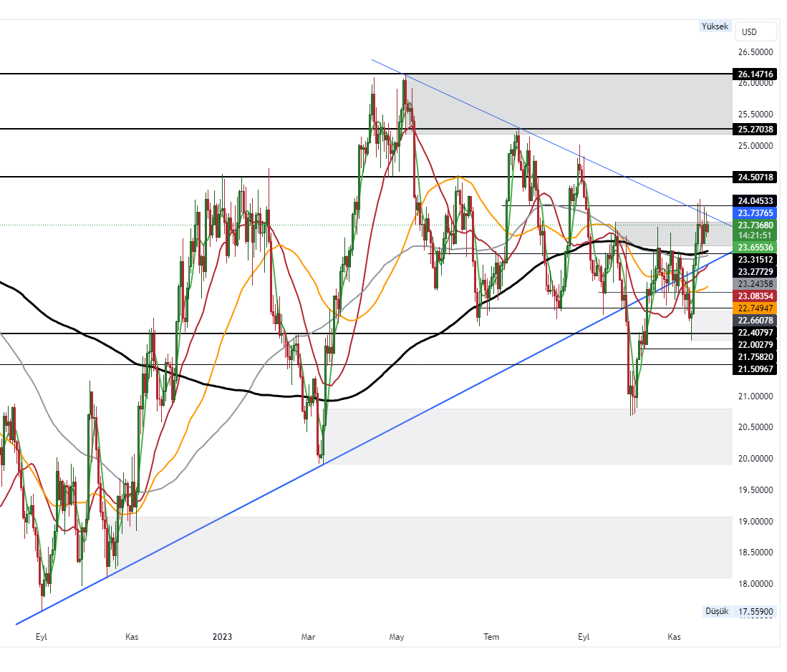Click the red 23.08354 moving average label
This screenshot has height=672, width=787.
pos(754,295)
